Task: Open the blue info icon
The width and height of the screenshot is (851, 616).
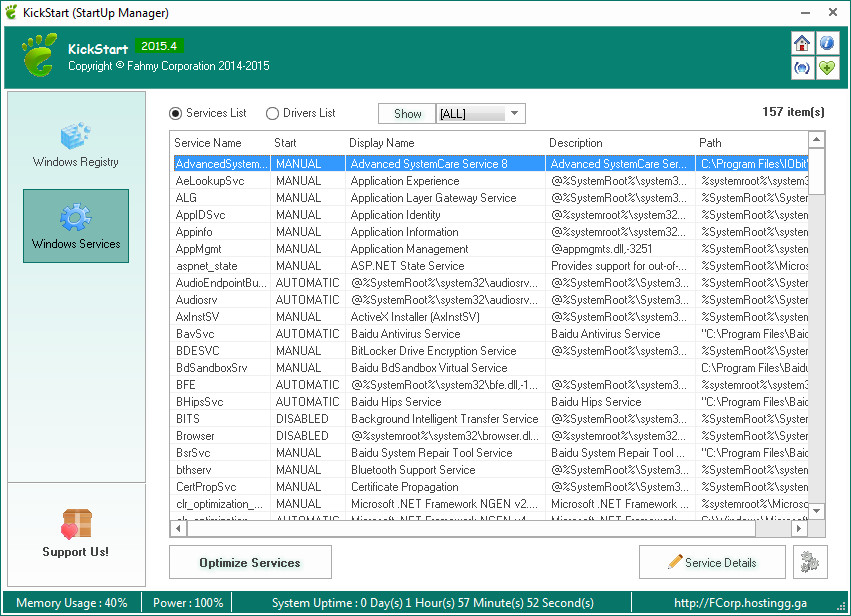Action: 827,43
